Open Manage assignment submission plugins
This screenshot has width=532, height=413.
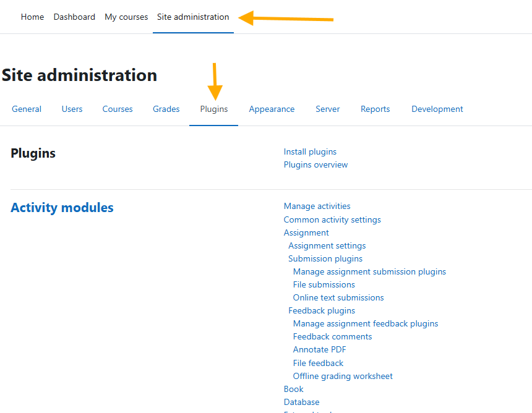pos(369,271)
